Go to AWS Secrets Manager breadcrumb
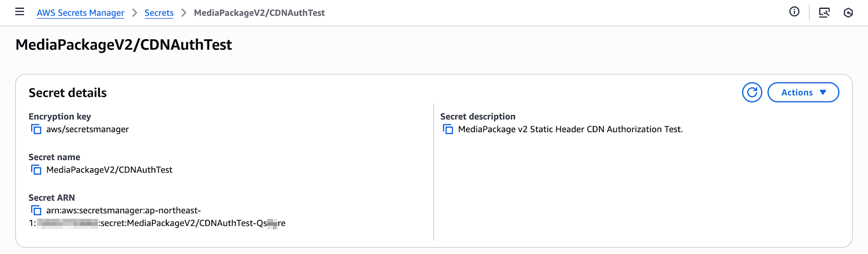Viewport: 868px width, 254px height. [x=80, y=13]
